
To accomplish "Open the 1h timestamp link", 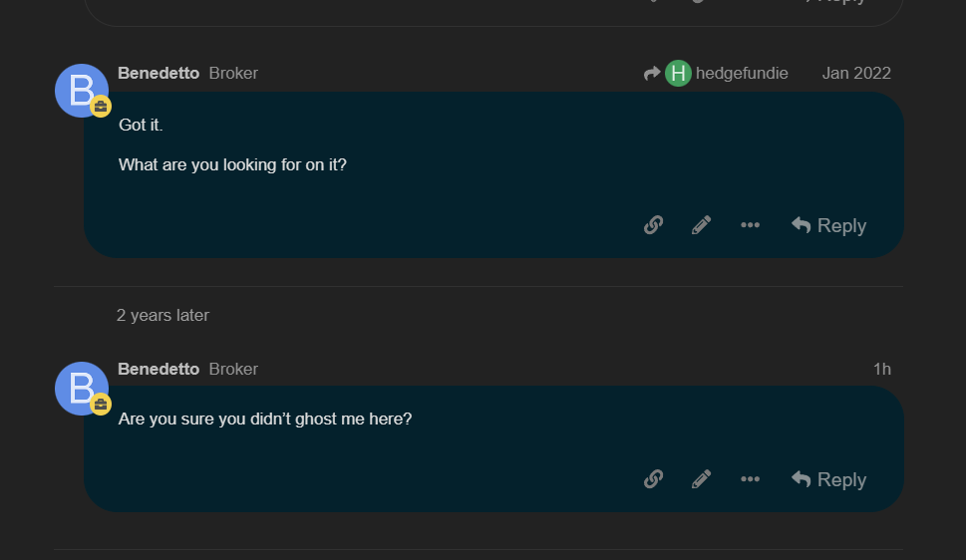I will pos(882,369).
